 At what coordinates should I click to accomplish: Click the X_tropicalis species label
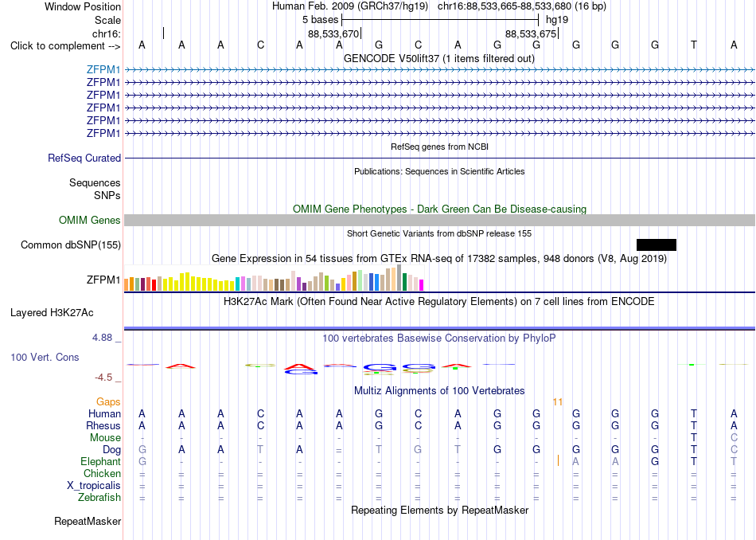[94, 486]
